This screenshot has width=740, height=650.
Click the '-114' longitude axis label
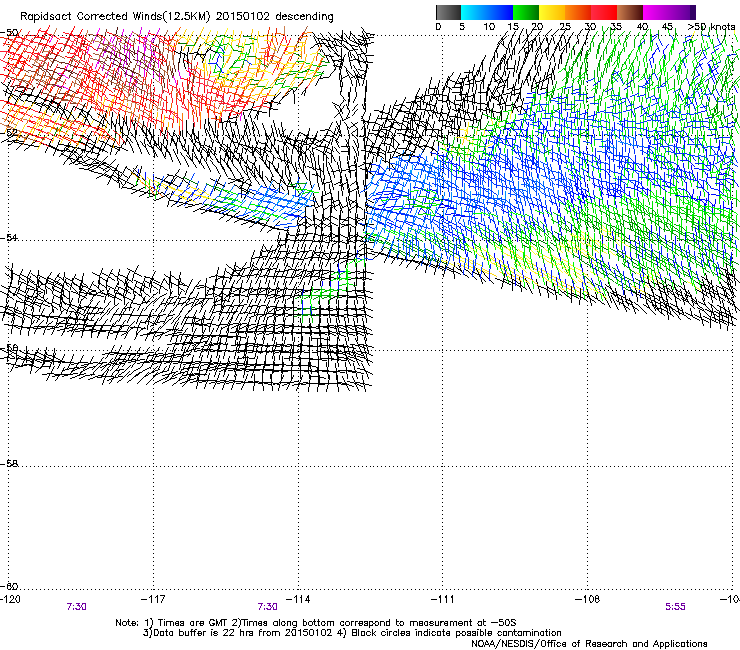298,599
